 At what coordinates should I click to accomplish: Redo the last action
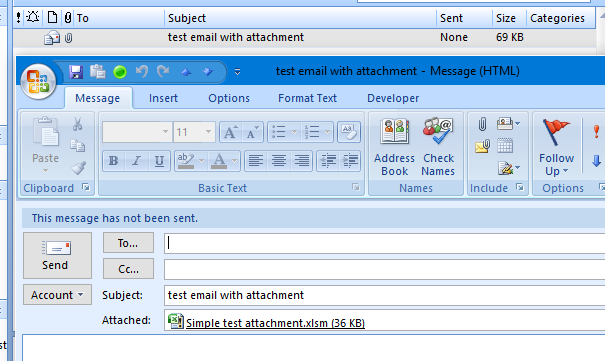click(x=164, y=71)
